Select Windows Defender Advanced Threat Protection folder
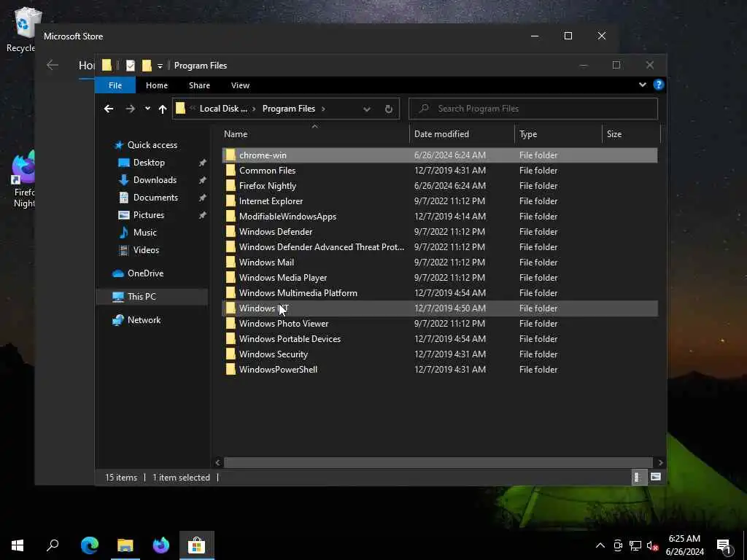 pyautogui.click(x=439, y=247)
